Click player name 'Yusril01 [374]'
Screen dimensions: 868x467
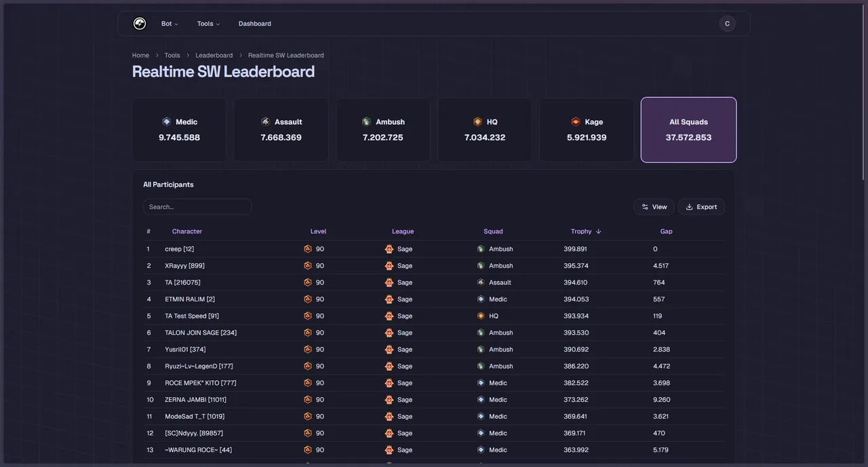[x=185, y=350]
